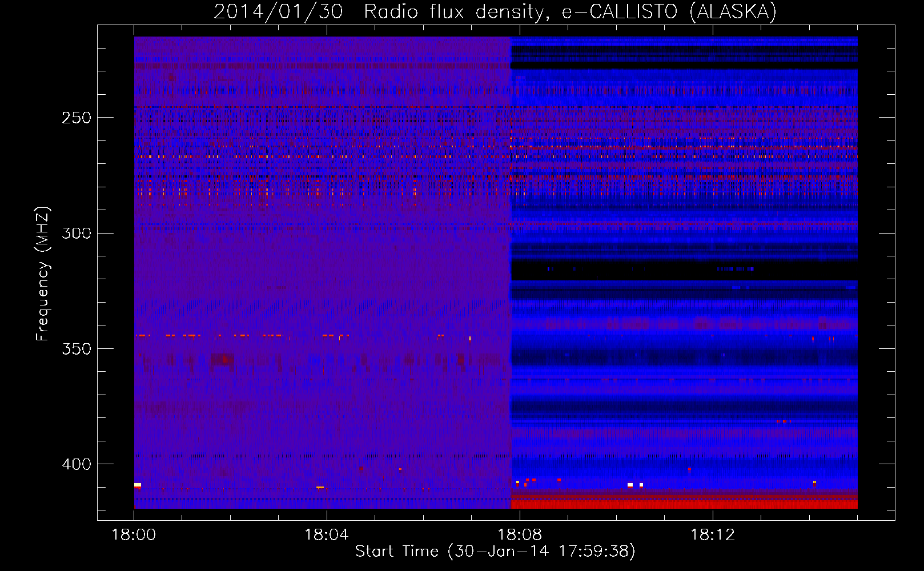Viewport: 924px width, 571px height.
Task: Select the 350 frequency tick label
Action: [x=77, y=349]
